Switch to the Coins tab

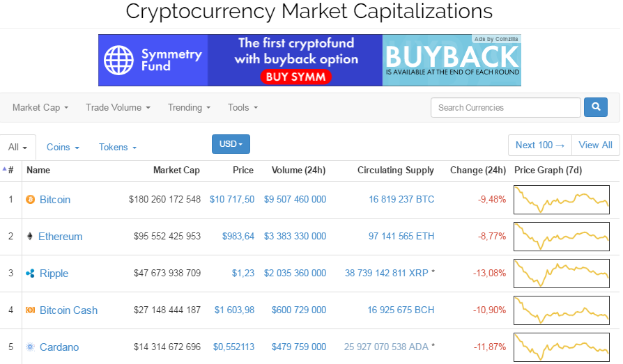coord(63,148)
